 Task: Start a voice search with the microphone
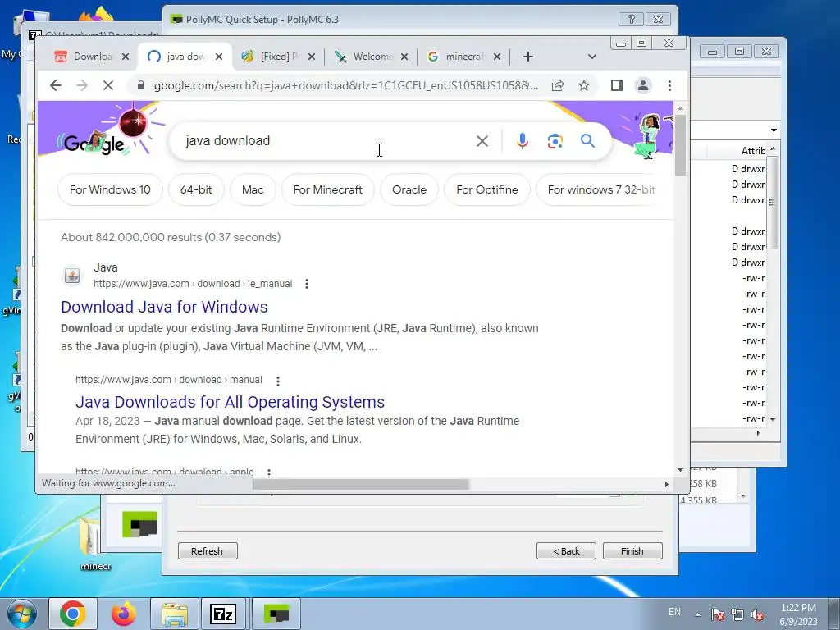pyautogui.click(x=523, y=141)
